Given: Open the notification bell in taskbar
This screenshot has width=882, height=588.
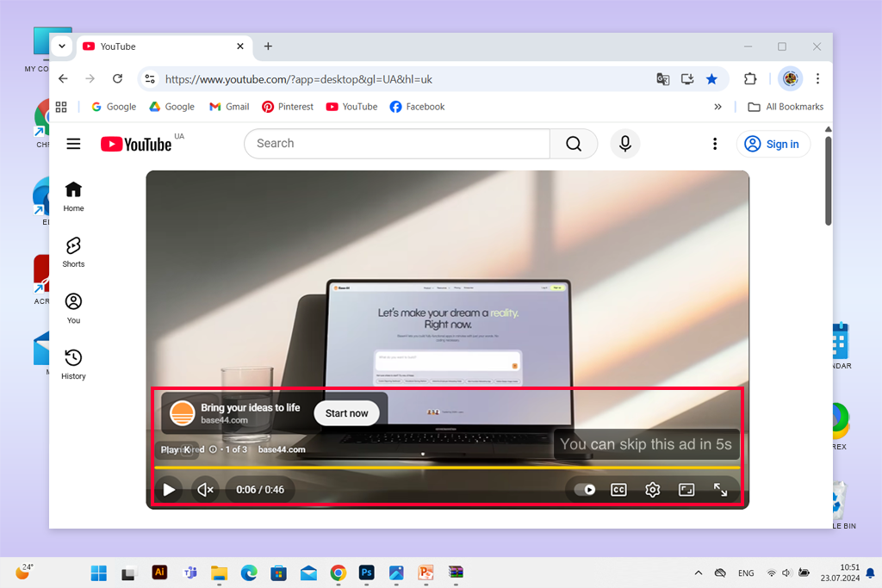Looking at the screenshot, I should coord(870,573).
